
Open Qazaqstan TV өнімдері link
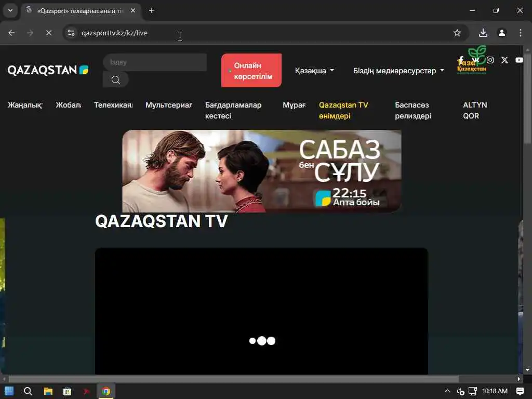(343, 110)
